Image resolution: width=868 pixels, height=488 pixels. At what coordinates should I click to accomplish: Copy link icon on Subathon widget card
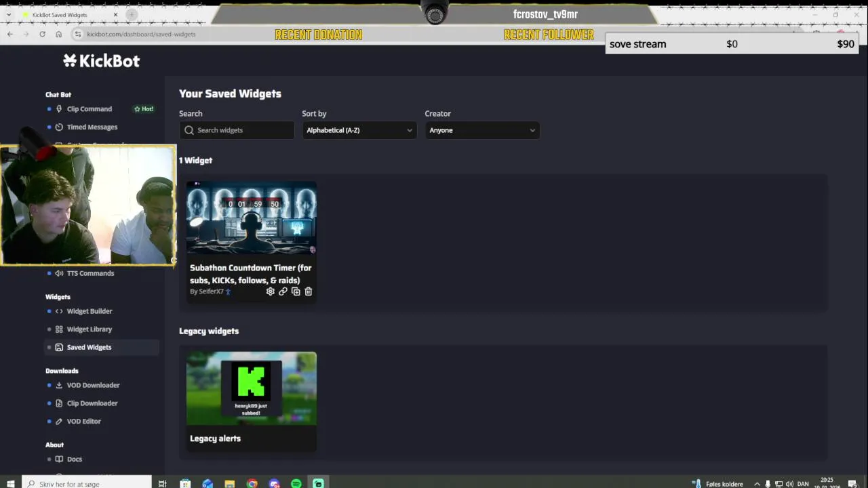point(283,291)
